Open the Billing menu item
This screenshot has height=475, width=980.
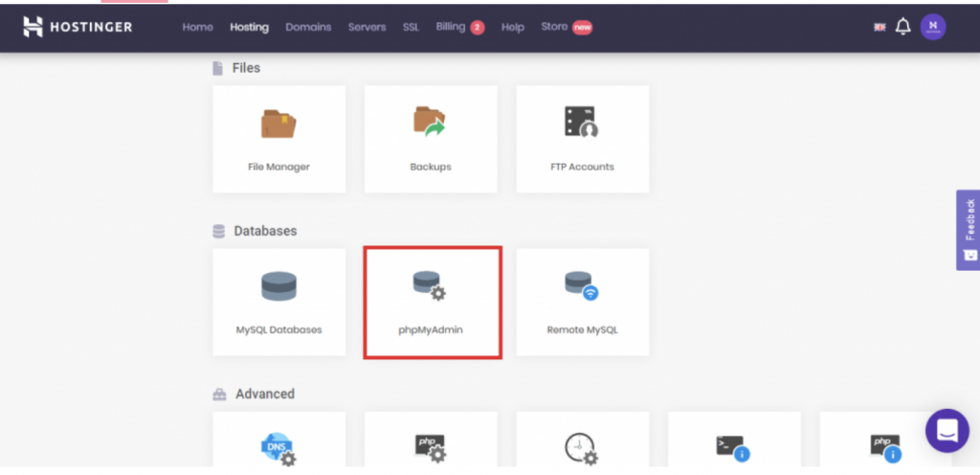460,27
